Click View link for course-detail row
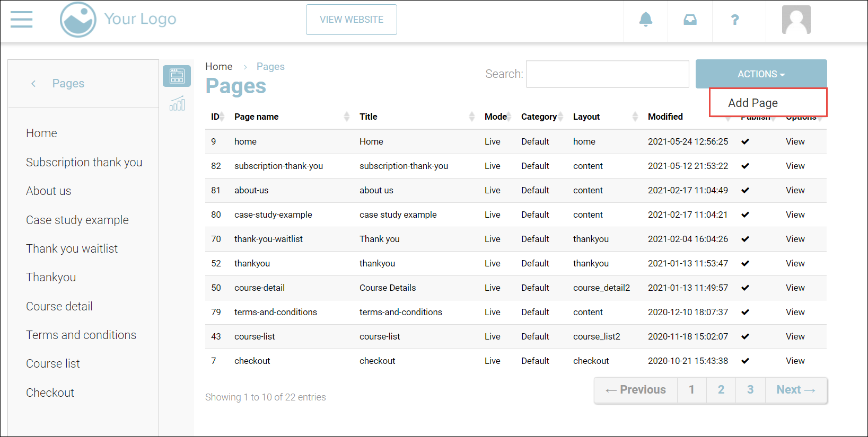This screenshot has width=868, height=437. pyautogui.click(x=795, y=288)
